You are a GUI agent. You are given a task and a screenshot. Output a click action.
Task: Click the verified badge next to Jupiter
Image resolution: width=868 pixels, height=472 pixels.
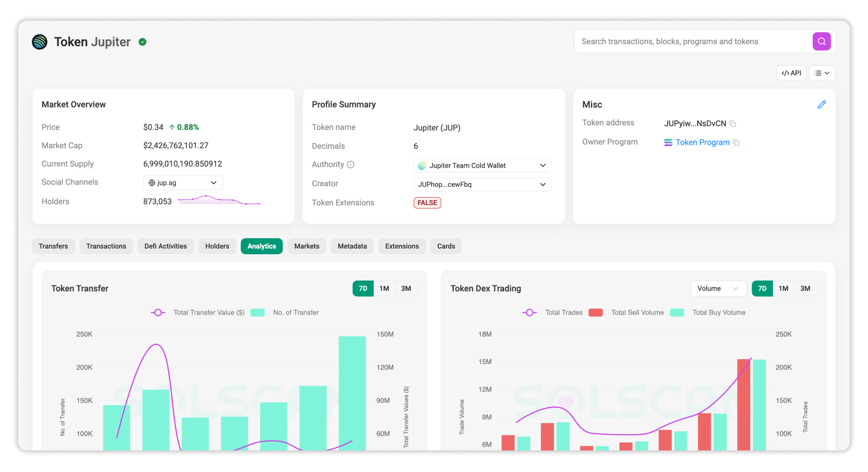(x=143, y=41)
